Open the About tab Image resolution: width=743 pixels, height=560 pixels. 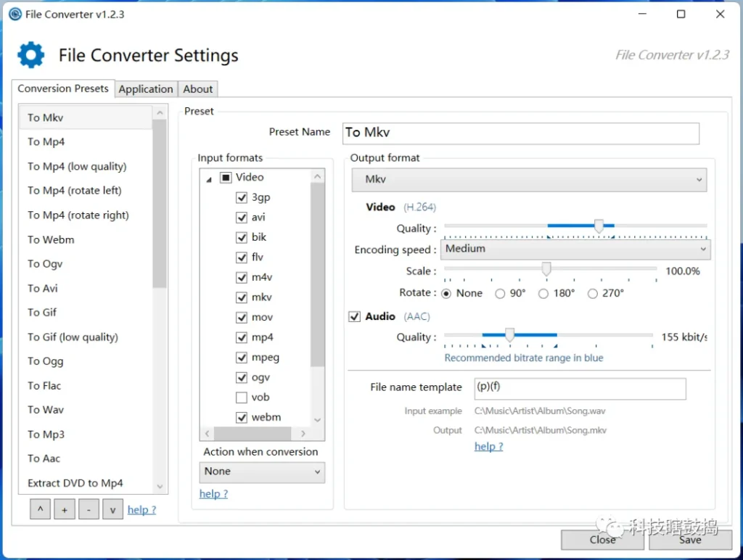[x=198, y=89]
